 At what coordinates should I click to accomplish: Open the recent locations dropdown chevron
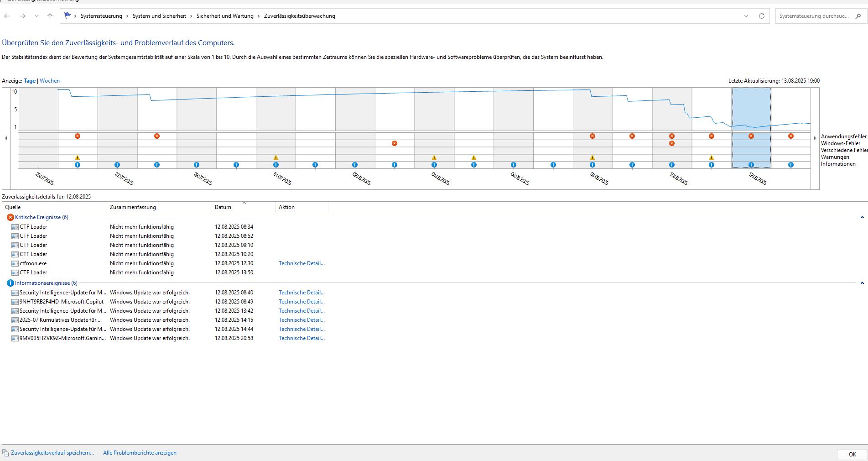pyautogui.click(x=36, y=16)
